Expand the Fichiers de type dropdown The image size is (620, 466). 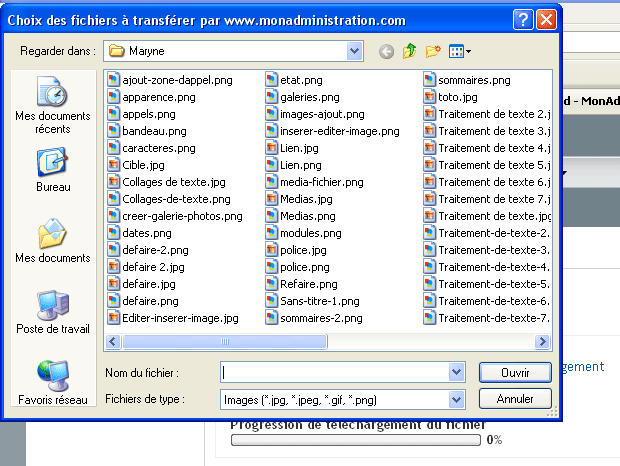457,399
